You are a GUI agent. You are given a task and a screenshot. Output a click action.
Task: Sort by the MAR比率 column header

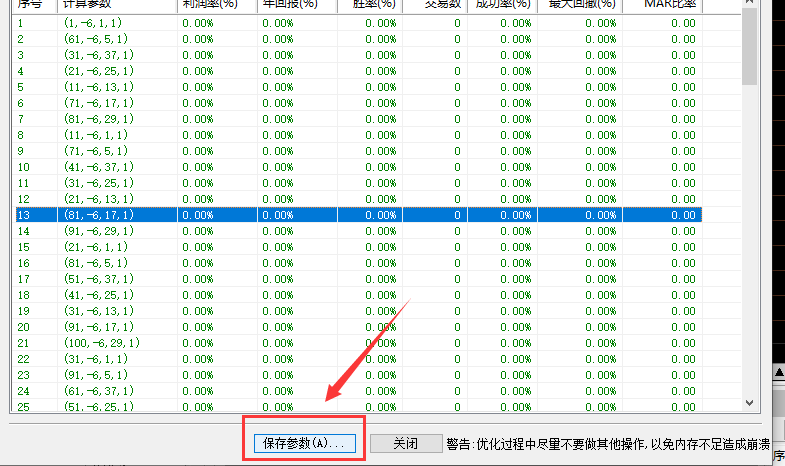point(662,5)
